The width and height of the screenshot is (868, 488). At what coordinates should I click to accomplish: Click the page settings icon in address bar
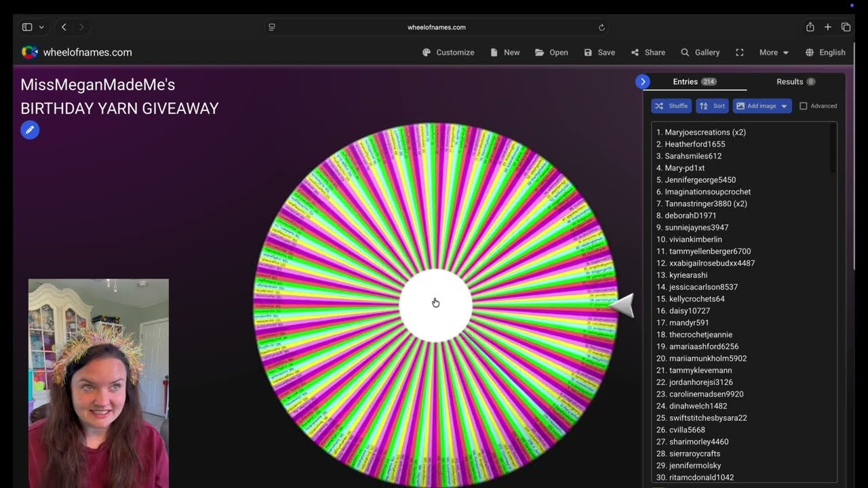click(x=272, y=27)
